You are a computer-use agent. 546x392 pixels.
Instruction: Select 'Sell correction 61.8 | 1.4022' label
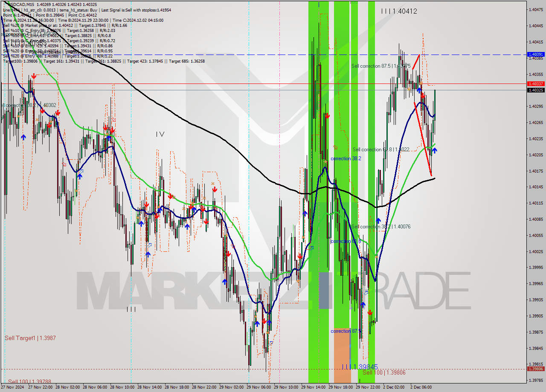tap(381, 150)
